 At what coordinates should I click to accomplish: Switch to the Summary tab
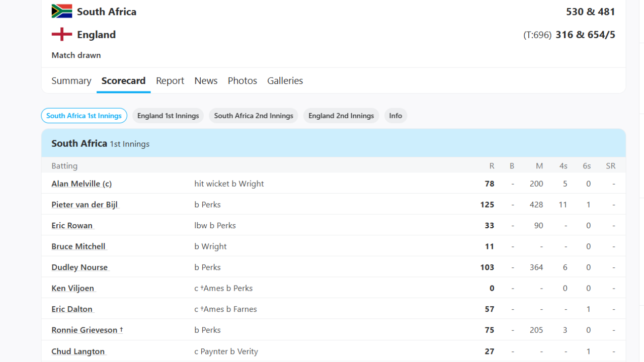click(71, 80)
